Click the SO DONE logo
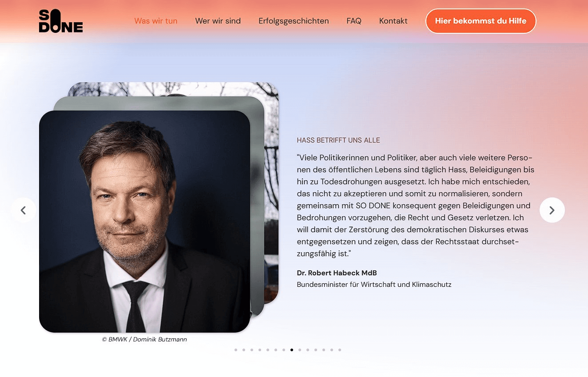588x377 pixels. coord(61,21)
